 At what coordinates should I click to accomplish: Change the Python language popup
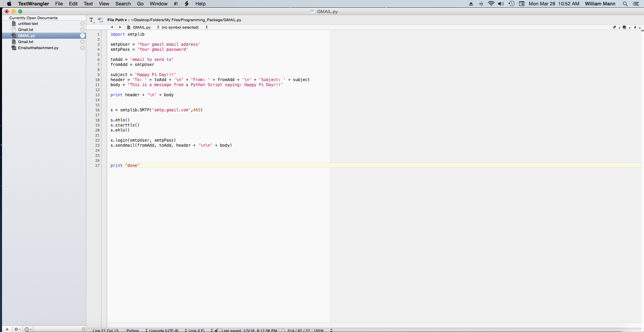point(137,330)
